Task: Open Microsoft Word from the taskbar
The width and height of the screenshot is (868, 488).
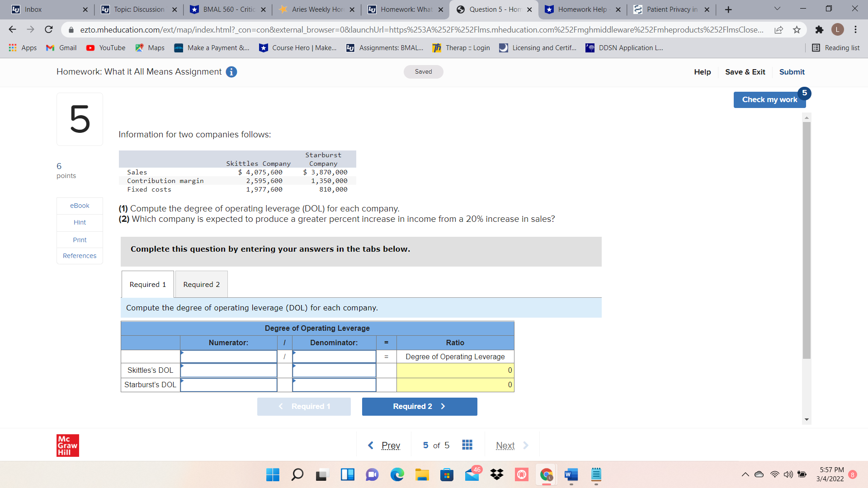Action: point(571,474)
